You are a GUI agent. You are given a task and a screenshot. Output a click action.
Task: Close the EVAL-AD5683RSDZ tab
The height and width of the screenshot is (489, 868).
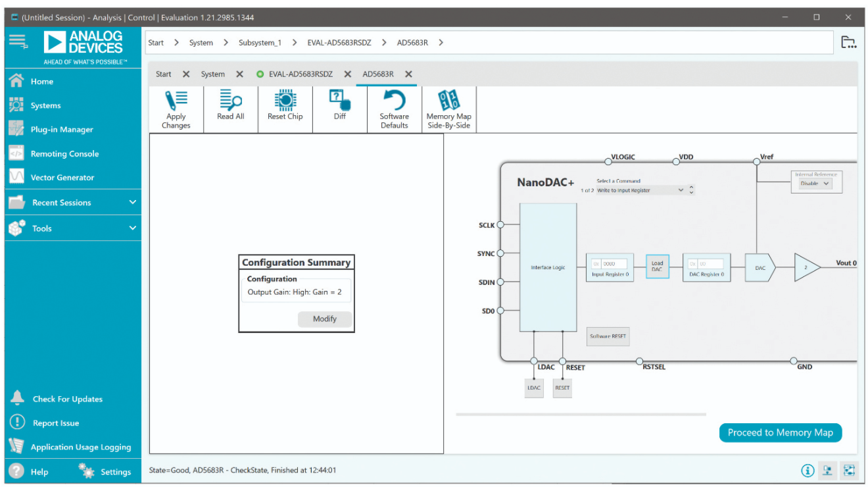tap(348, 74)
